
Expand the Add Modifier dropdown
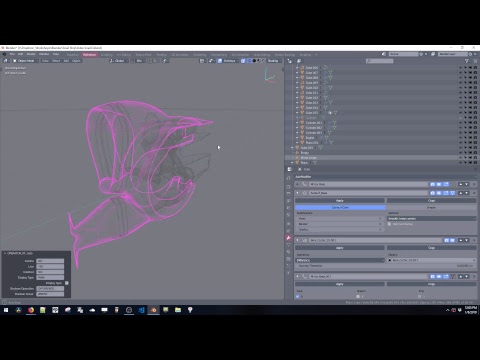[385, 177]
